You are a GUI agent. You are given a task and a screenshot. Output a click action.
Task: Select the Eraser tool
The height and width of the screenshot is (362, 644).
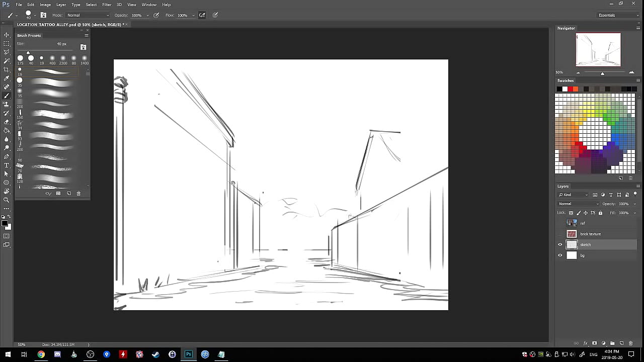(7, 122)
